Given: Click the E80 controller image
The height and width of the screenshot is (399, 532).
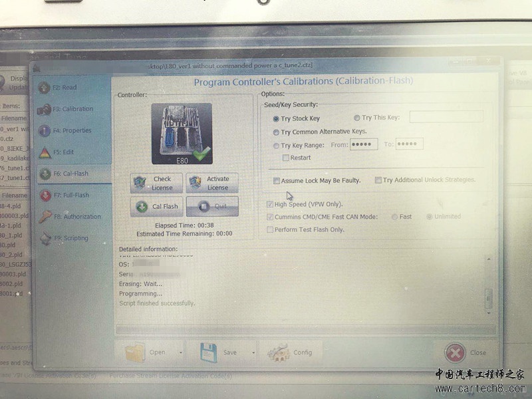Looking at the screenshot, I should point(182,133).
